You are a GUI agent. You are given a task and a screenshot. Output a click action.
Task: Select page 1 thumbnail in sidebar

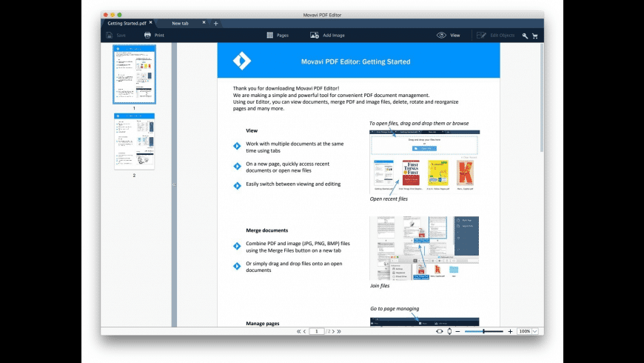point(134,74)
